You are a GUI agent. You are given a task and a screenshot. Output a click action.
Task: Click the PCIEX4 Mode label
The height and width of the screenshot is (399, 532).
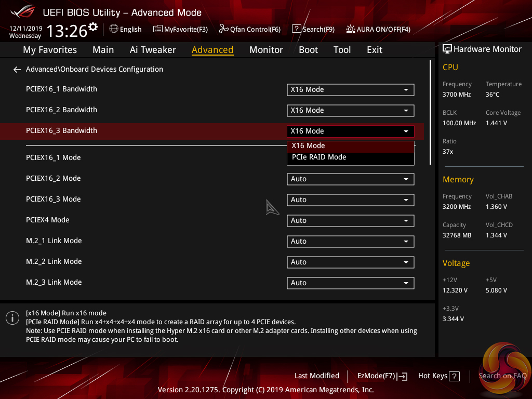coord(47,220)
